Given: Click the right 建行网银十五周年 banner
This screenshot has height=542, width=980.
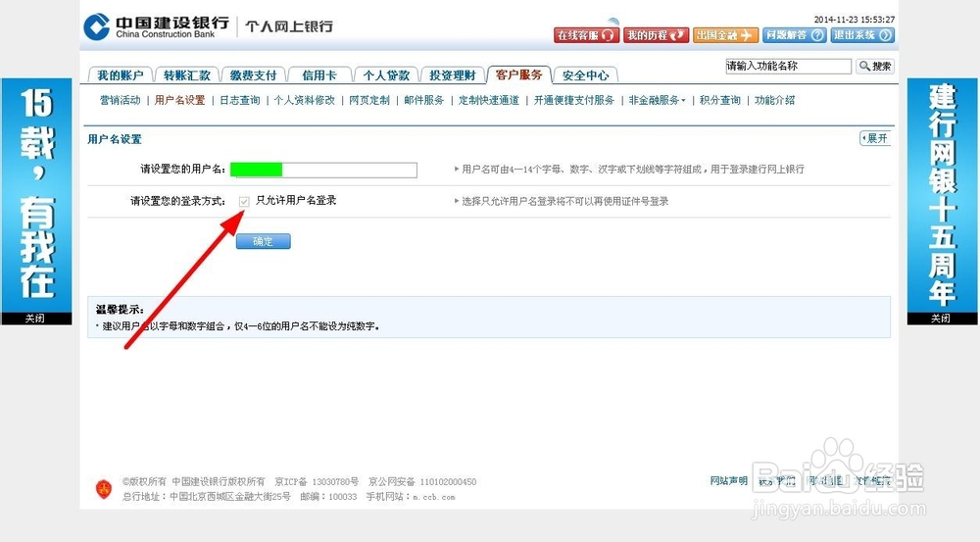Looking at the screenshot, I should [942, 195].
